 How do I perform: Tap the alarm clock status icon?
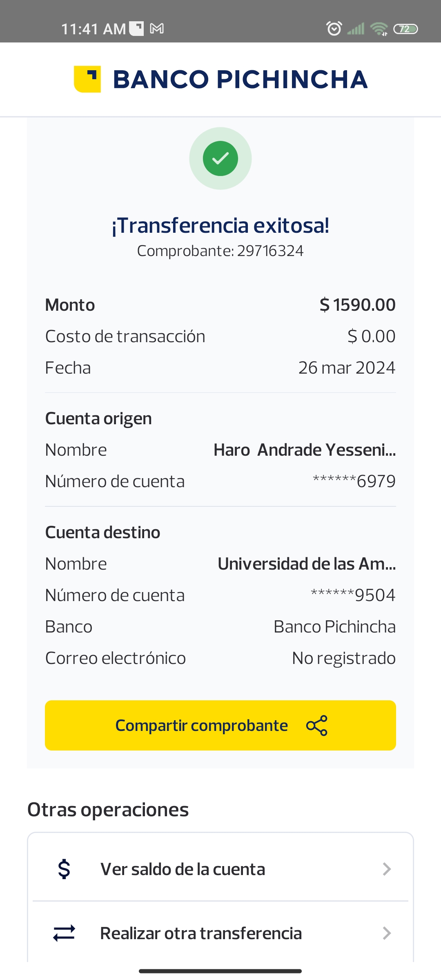(334, 29)
